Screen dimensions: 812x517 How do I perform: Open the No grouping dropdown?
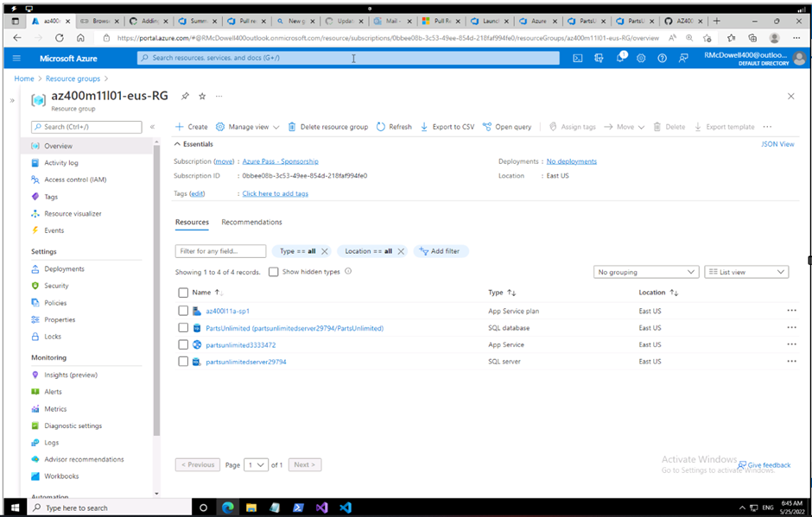[646, 272]
